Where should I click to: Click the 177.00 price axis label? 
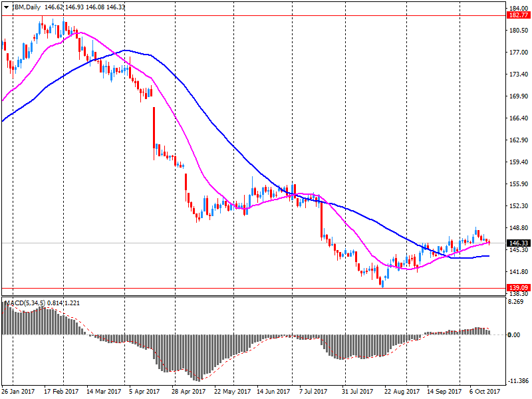click(519, 53)
